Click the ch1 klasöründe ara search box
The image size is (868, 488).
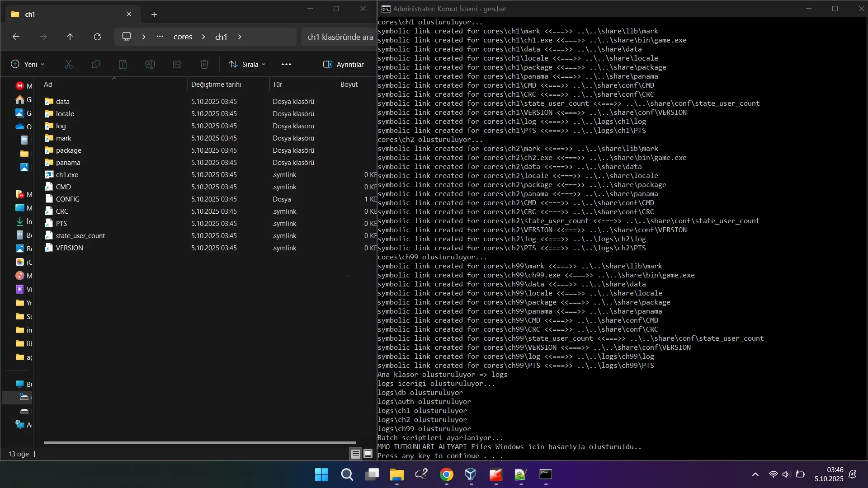point(339,37)
